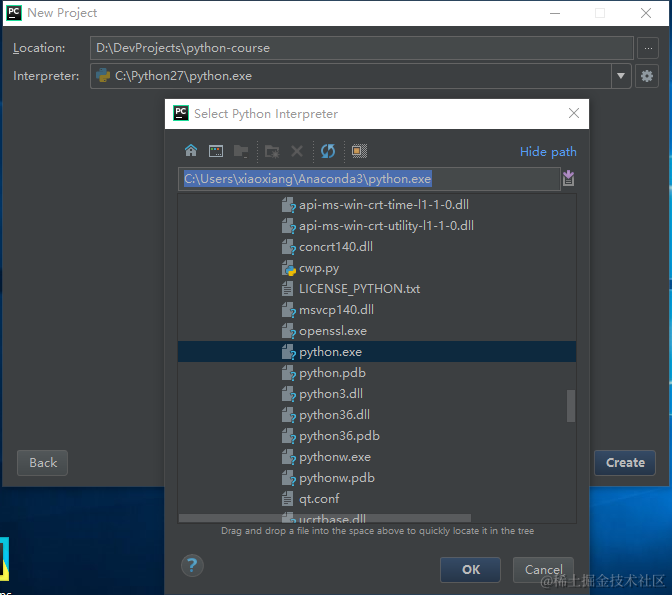Jump to the desktop directory icon
Viewport: 672px width, 595px height.
[216, 151]
